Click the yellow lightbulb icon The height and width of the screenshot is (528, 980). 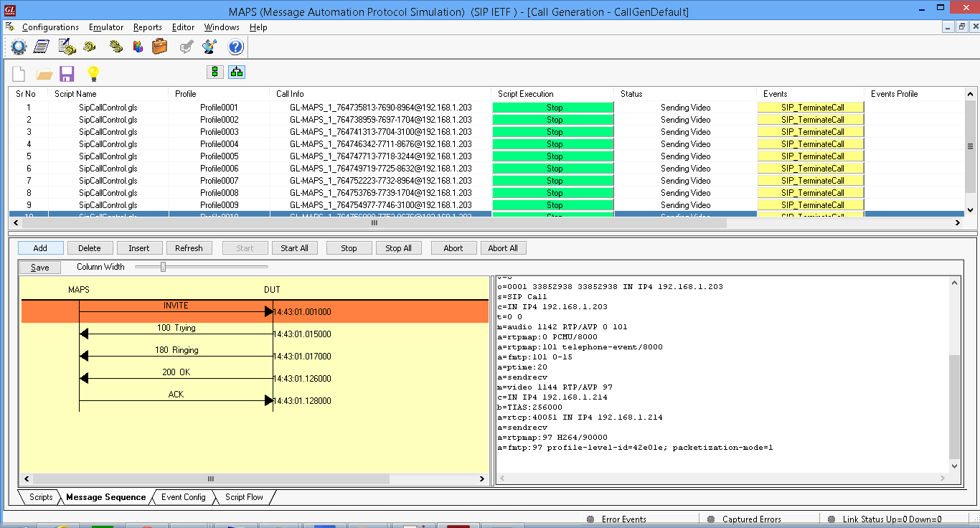click(93, 73)
